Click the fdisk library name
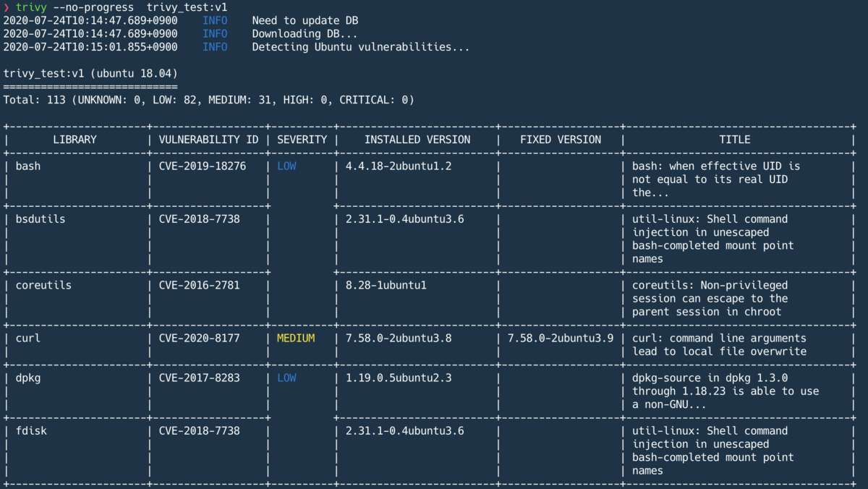The image size is (868, 489). coord(30,430)
